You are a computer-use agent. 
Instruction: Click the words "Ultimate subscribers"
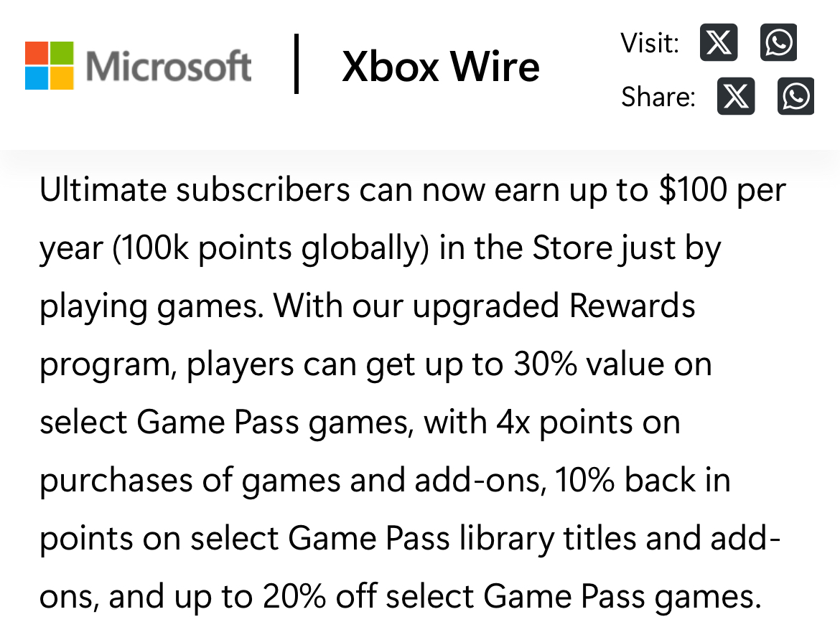coord(195,190)
